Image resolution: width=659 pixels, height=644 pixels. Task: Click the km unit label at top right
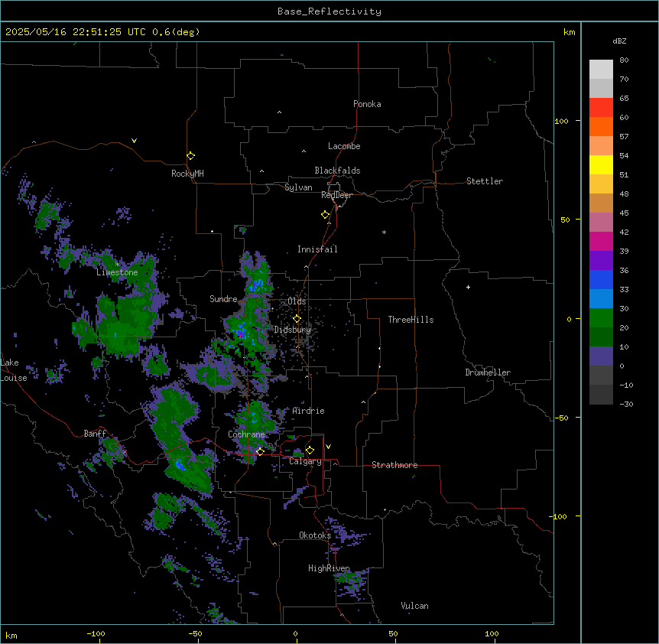pyautogui.click(x=569, y=32)
